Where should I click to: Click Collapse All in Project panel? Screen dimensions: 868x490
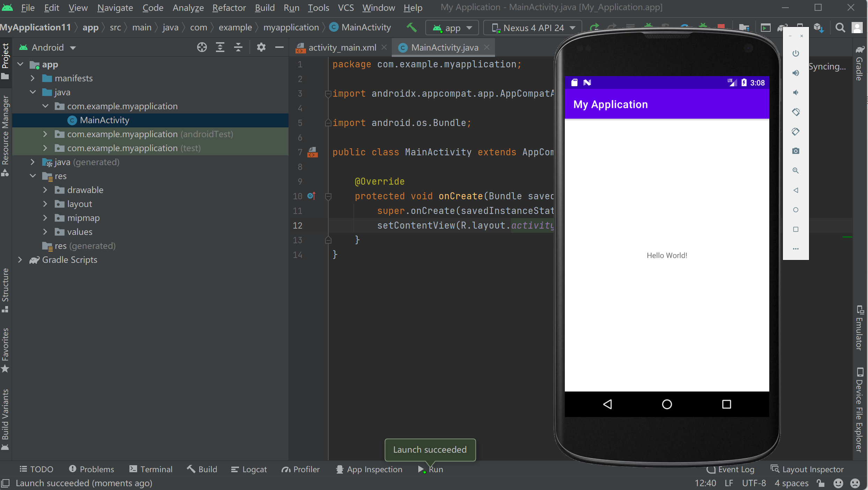click(238, 47)
